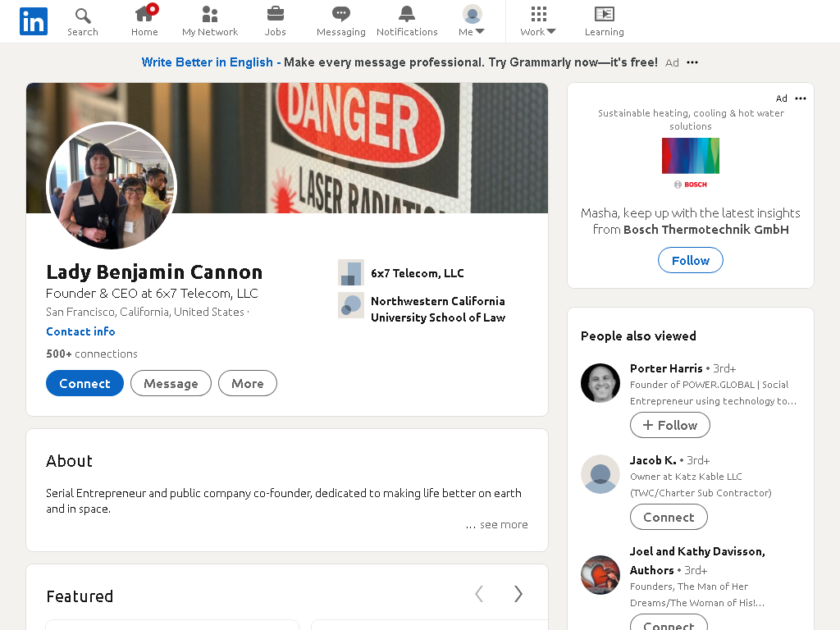The image size is (840, 630).
Task: Open the More actions button
Action: pyautogui.click(x=248, y=384)
